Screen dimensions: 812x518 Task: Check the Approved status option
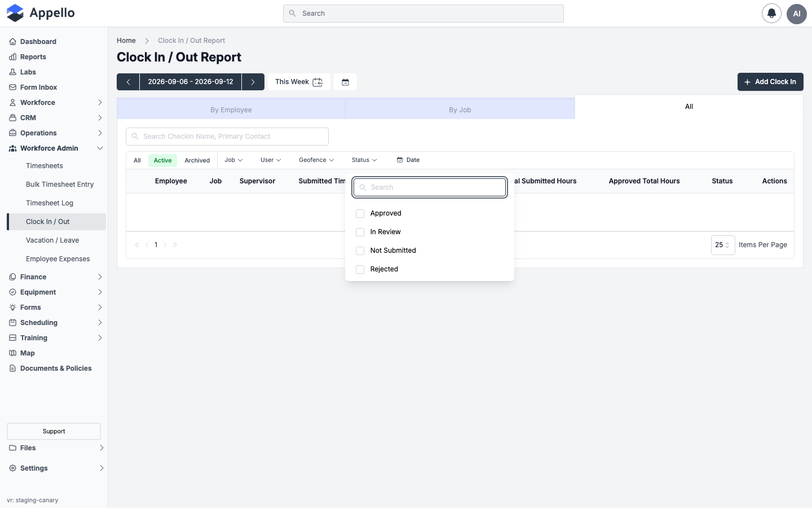(x=360, y=213)
